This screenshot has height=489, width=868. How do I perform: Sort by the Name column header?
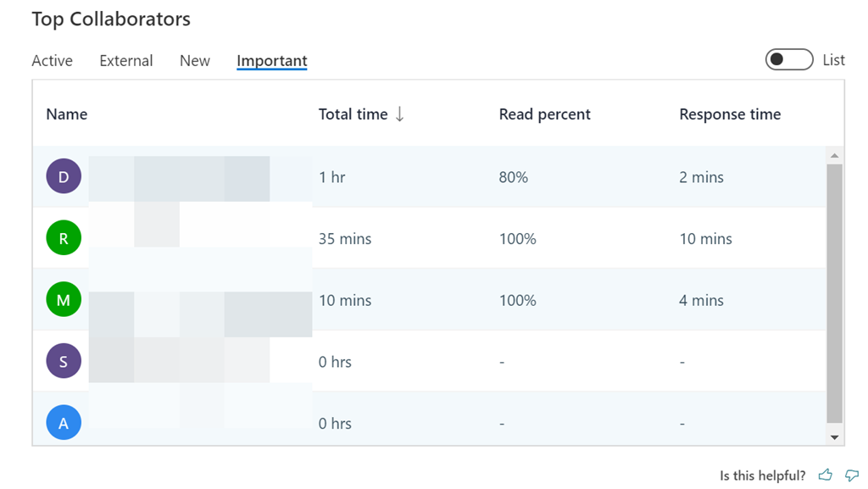[x=67, y=114]
